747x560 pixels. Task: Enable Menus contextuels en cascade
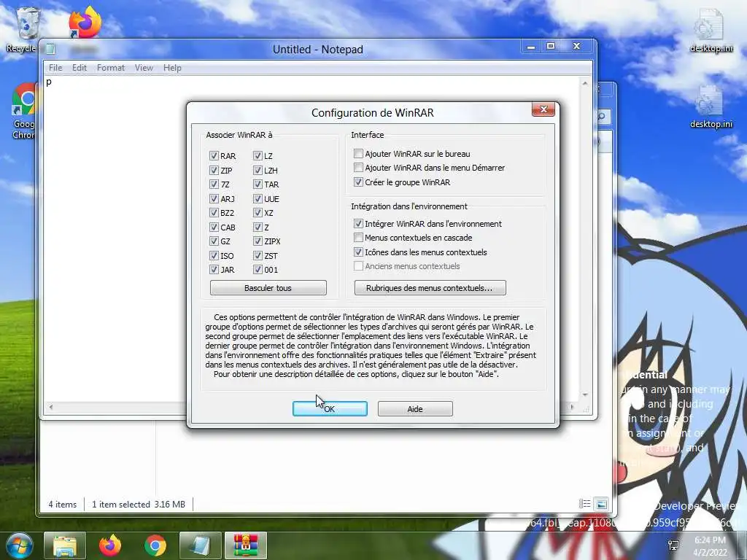pyautogui.click(x=358, y=237)
